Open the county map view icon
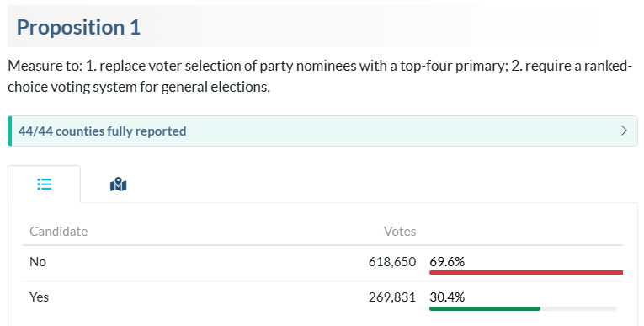The height and width of the screenshot is (326, 644). pos(119,184)
